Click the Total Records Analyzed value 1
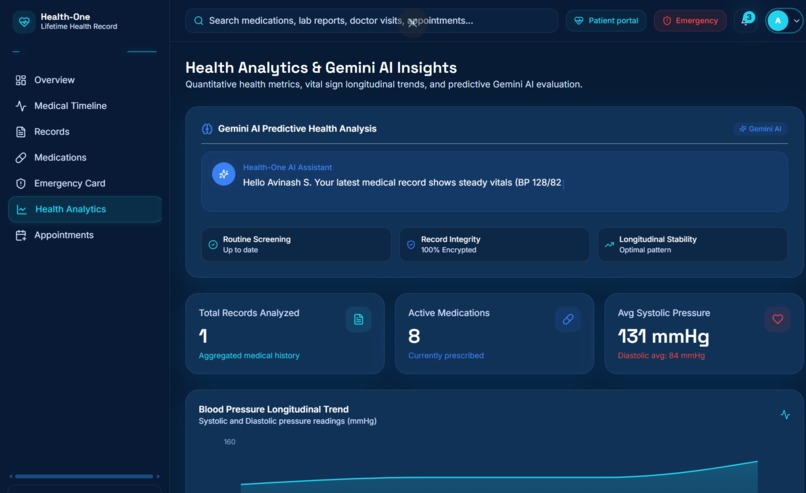This screenshot has width=806, height=493. (x=203, y=336)
